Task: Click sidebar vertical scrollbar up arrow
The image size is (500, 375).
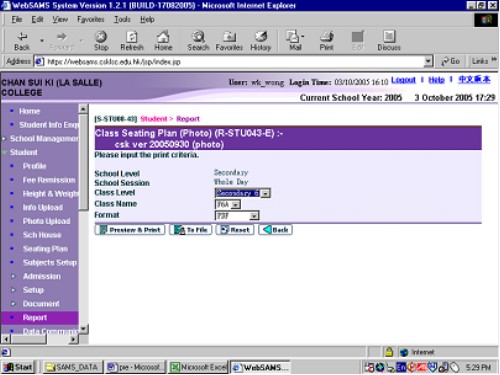Action: click(83, 108)
